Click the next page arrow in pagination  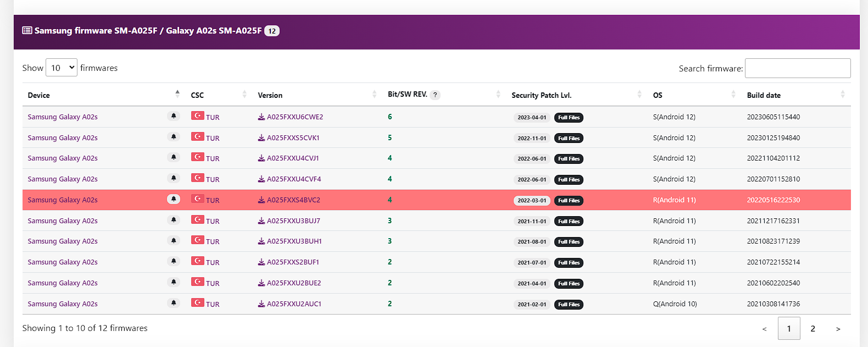pyautogui.click(x=838, y=329)
